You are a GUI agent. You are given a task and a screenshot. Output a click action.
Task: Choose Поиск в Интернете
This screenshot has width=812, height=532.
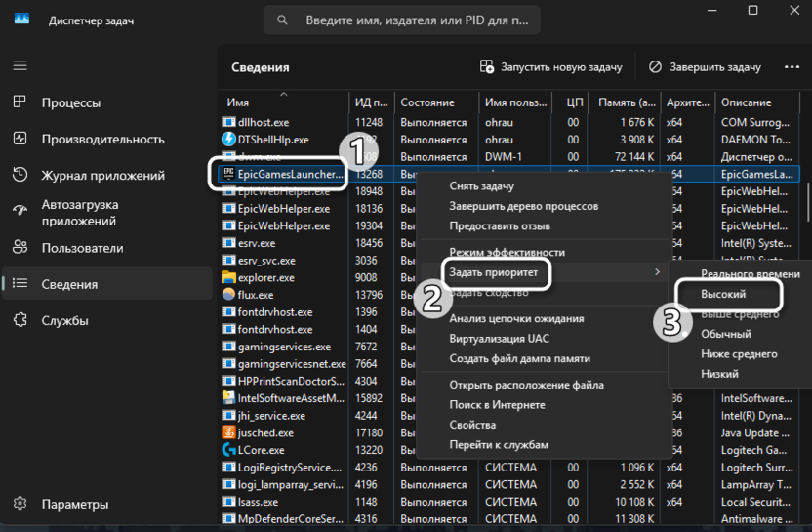click(544, 404)
